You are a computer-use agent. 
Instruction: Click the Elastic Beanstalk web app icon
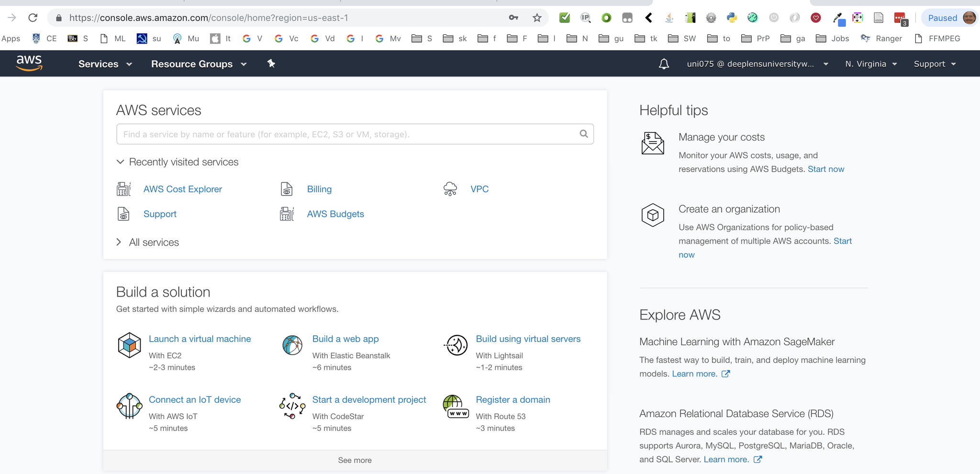292,345
